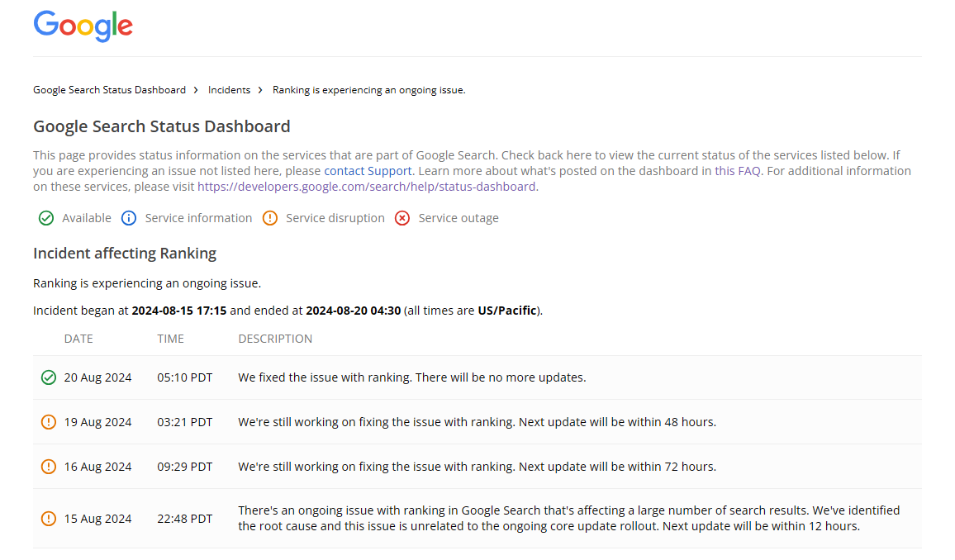Click the '16 Aug 2024' date cell
This screenshot has width=955, height=560.
98,467
